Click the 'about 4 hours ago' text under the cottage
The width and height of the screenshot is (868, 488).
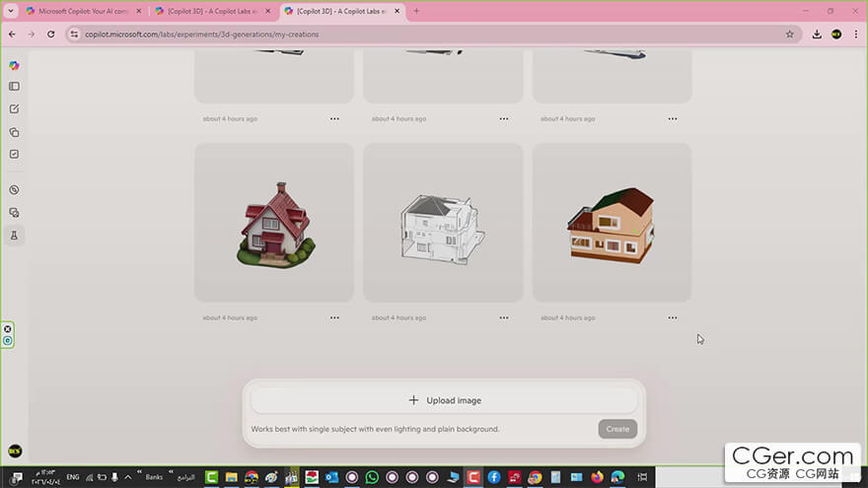click(230, 318)
